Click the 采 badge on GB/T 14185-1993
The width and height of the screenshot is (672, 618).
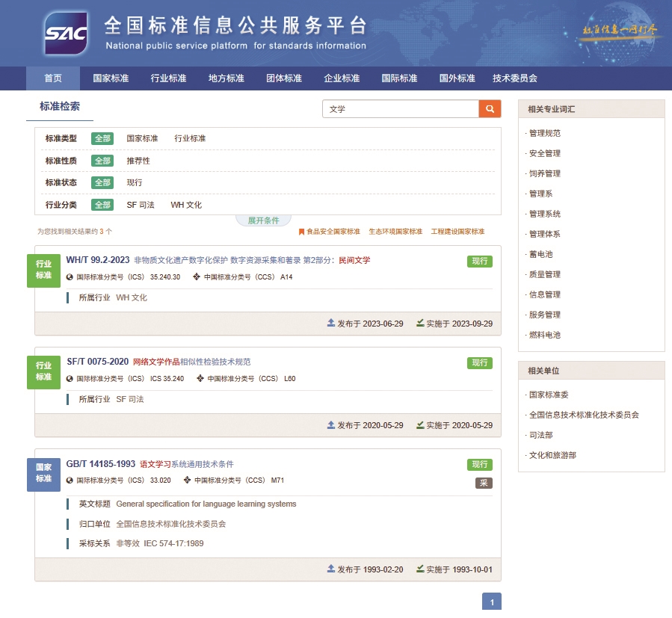(x=484, y=483)
